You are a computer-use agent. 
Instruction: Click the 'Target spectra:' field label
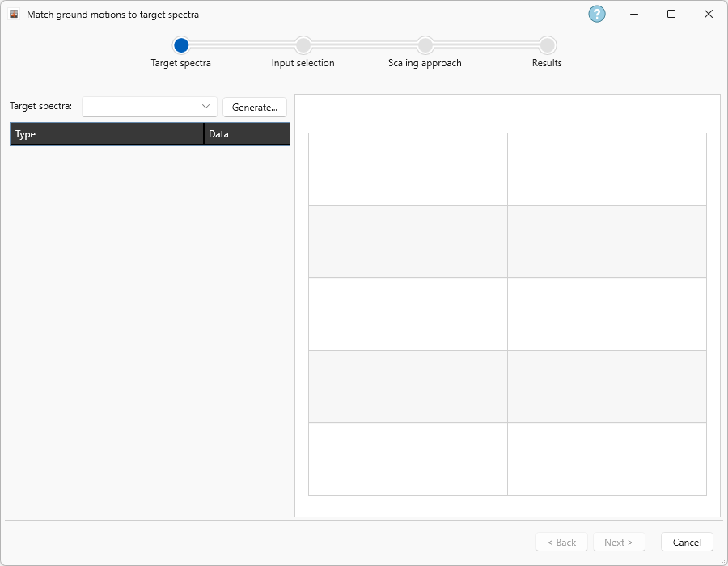click(41, 106)
